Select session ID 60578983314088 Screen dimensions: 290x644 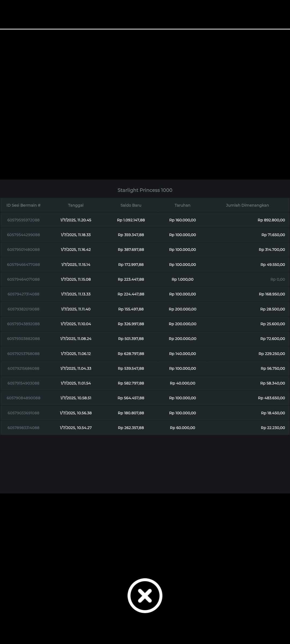click(x=23, y=428)
